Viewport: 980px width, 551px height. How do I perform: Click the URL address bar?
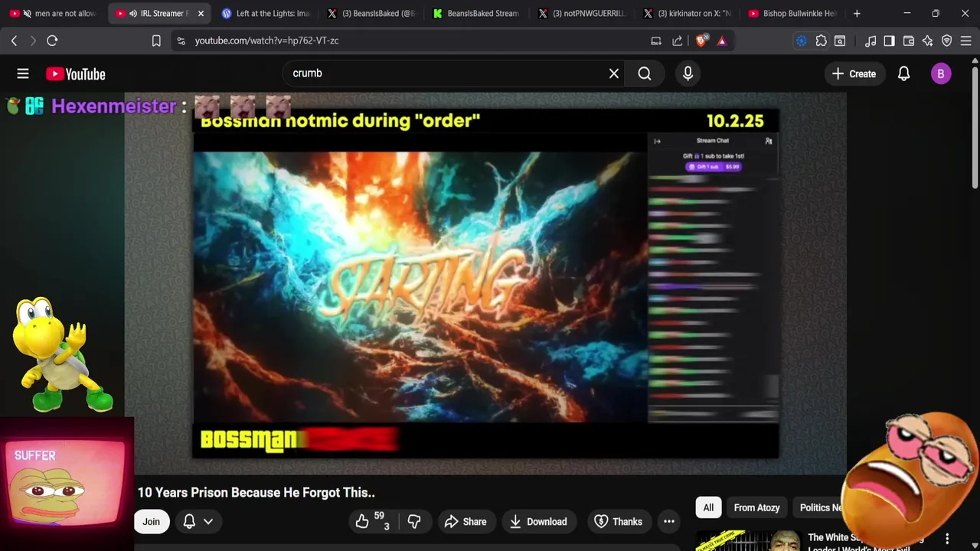click(x=413, y=41)
